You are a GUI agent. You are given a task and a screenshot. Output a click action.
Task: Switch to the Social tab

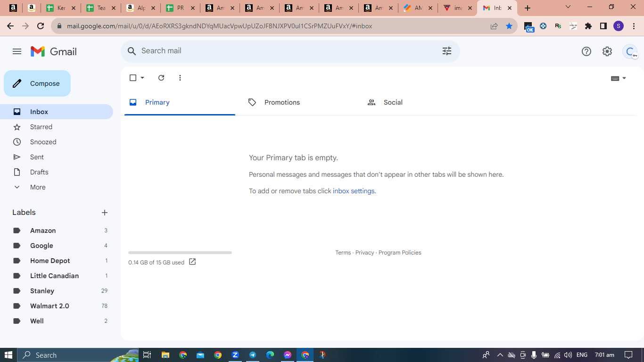(418, 102)
